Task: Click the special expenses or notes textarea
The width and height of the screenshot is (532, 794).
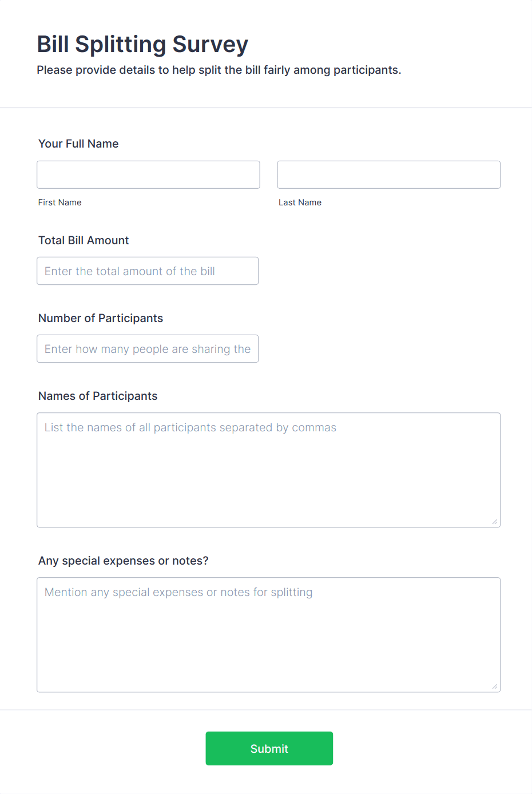Action: point(268,634)
